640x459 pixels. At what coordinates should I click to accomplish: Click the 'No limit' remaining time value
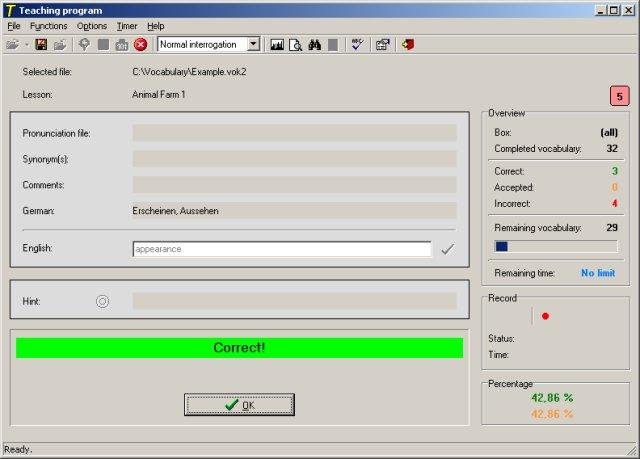tap(598, 273)
